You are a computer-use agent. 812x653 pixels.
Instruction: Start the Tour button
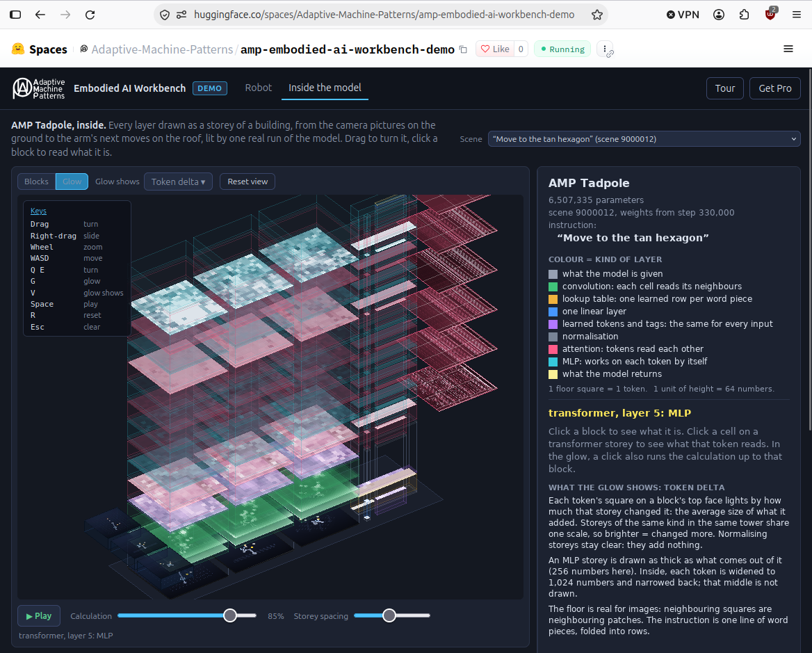pos(724,88)
